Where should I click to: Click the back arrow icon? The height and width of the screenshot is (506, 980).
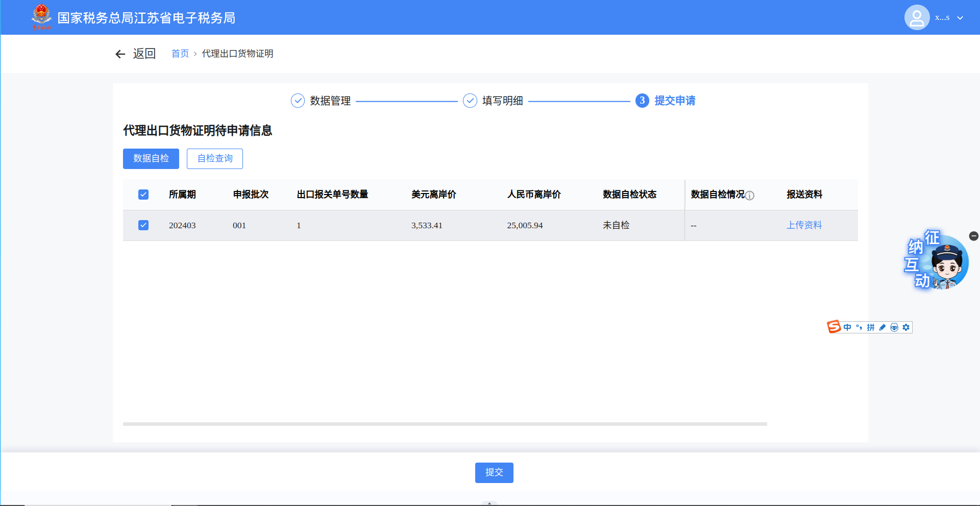[120, 54]
